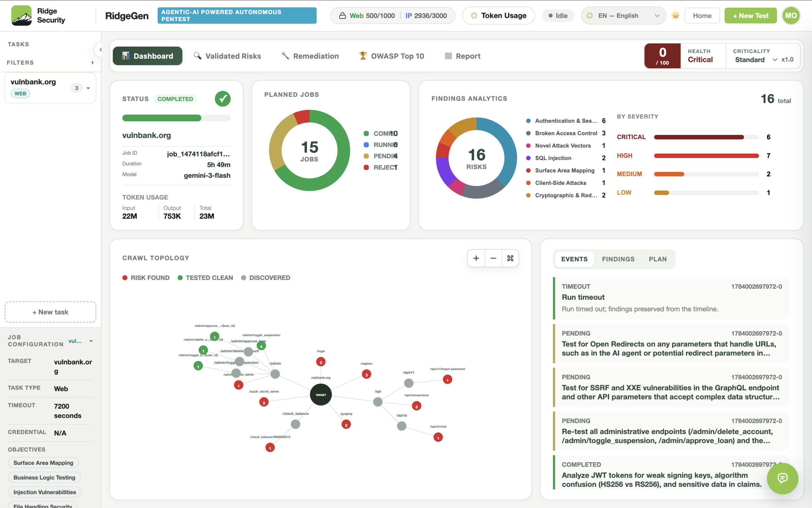Add a task with + New task

click(50, 312)
